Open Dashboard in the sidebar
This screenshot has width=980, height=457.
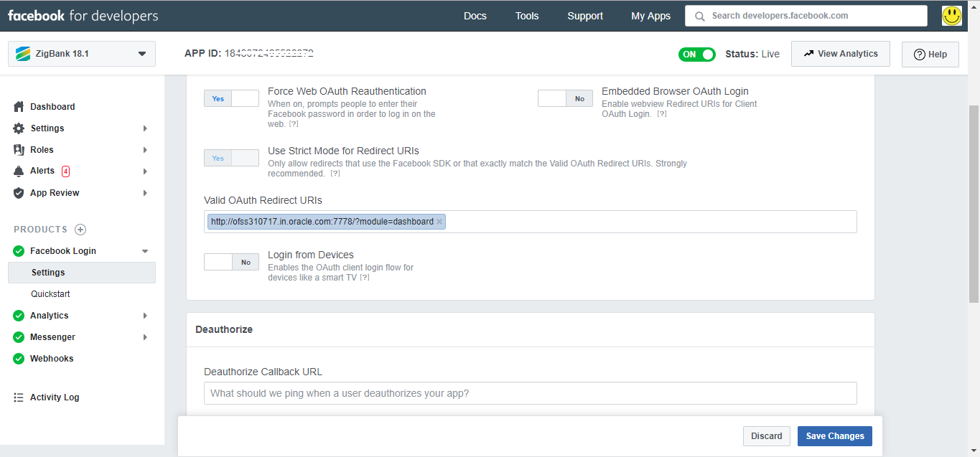tap(52, 107)
